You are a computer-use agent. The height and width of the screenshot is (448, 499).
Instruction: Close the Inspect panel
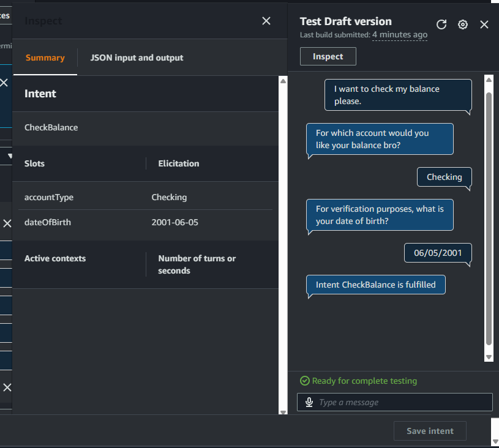266,21
